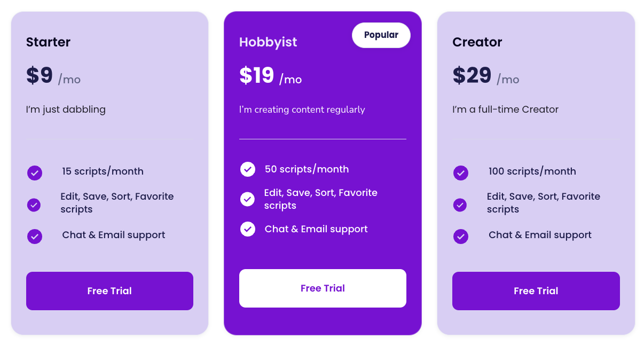This screenshot has height=346, width=644.
Task: Click the $19 /mo price
Action: point(271,76)
